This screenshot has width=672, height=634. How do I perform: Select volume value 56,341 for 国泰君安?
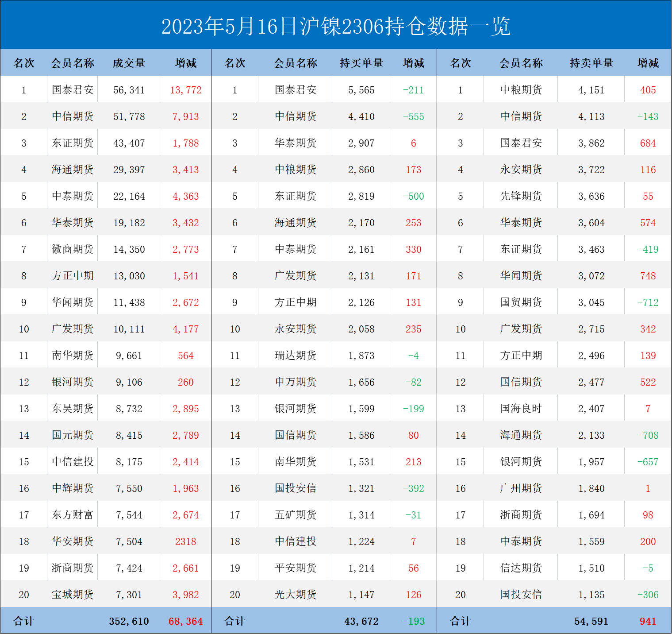129,90
